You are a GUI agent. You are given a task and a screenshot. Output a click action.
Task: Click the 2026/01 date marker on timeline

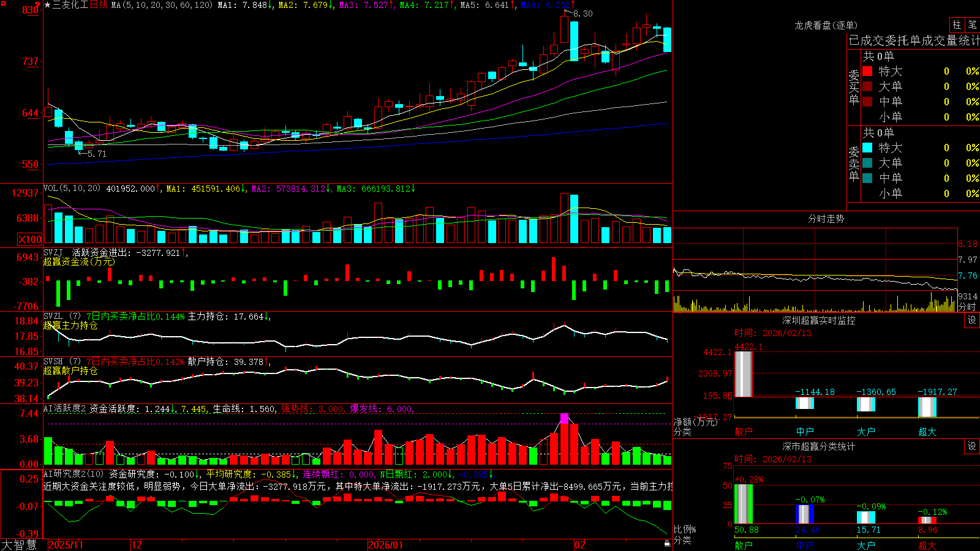tap(385, 545)
